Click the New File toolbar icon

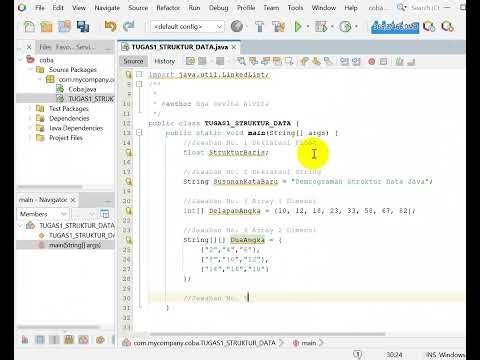coord(29,26)
